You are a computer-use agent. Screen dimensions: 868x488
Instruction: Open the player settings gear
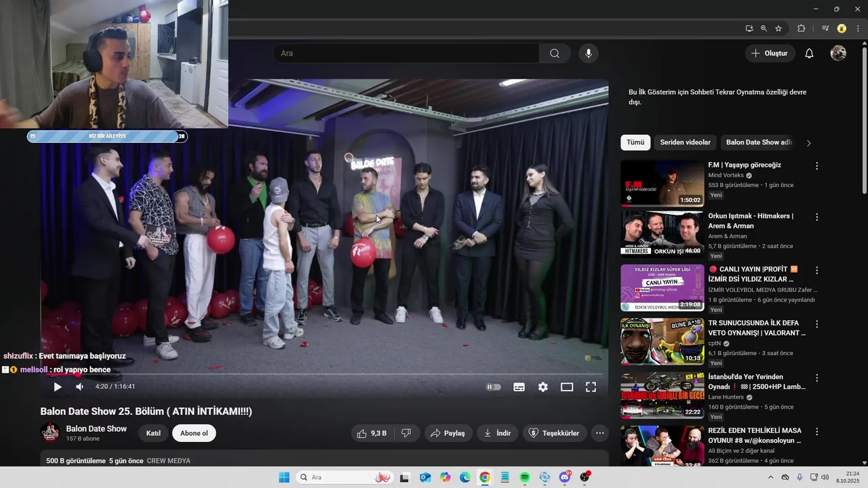tap(543, 387)
